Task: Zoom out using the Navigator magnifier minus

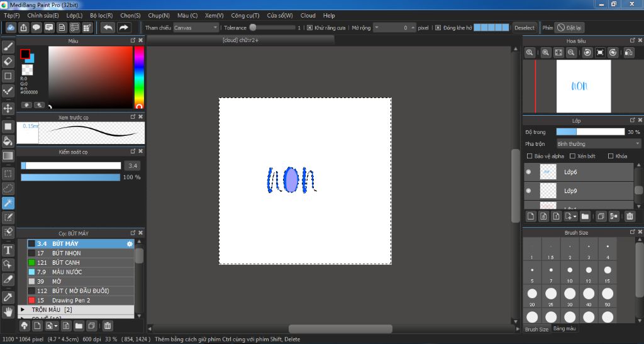Action: pos(571,53)
